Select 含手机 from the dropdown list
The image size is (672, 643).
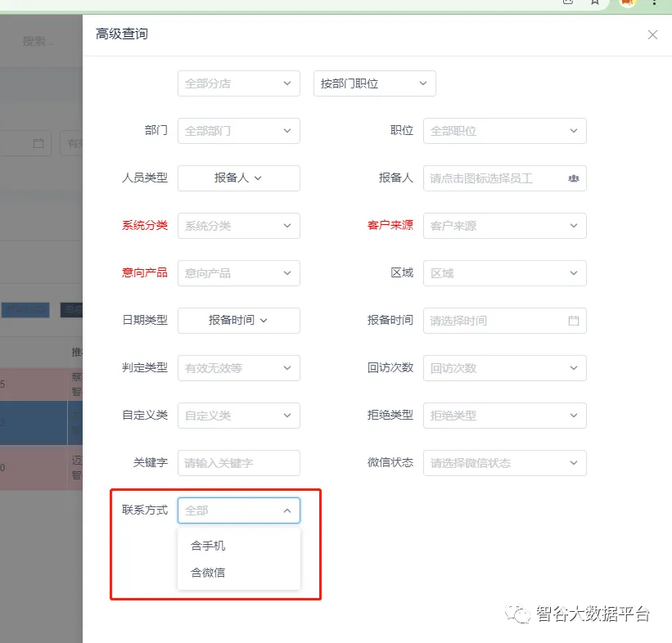[208, 546]
